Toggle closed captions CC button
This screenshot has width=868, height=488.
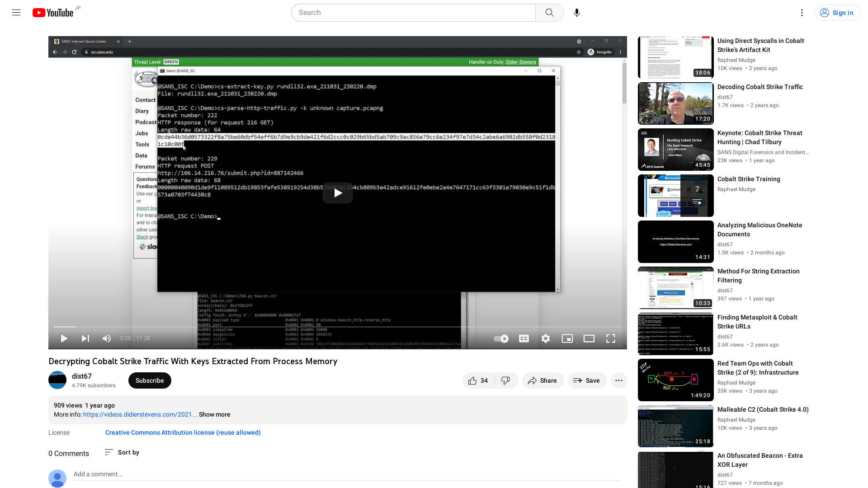point(524,338)
